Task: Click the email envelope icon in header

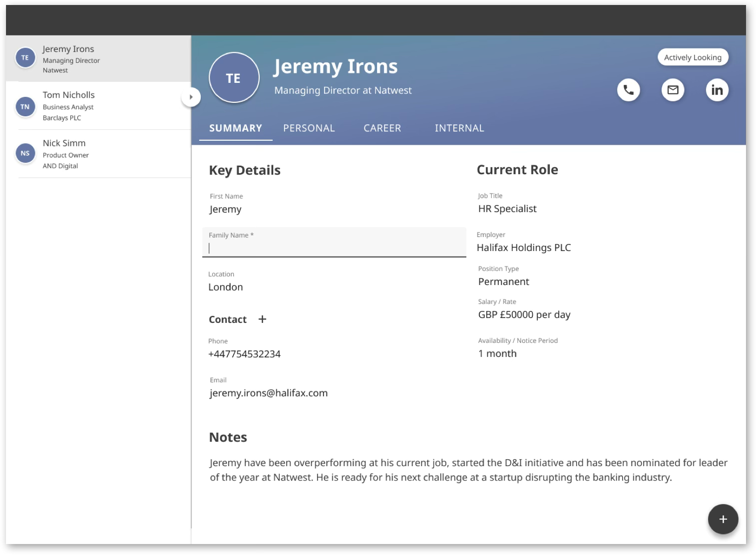Action: coord(673,90)
